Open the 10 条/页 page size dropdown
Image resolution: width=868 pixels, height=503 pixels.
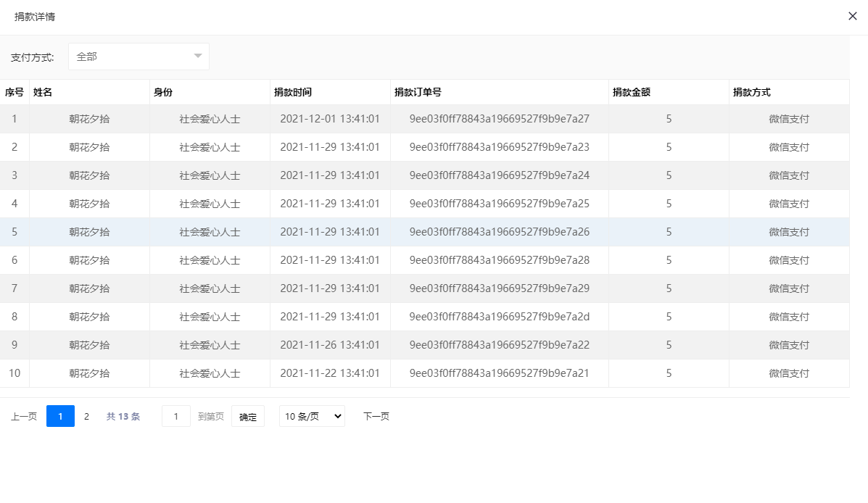coord(312,416)
